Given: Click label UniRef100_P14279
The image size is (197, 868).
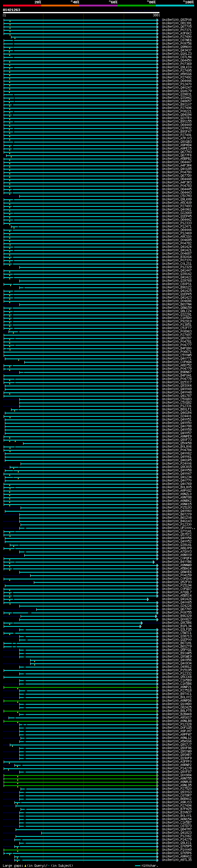Looking at the screenshot, I should click(176, 839).
